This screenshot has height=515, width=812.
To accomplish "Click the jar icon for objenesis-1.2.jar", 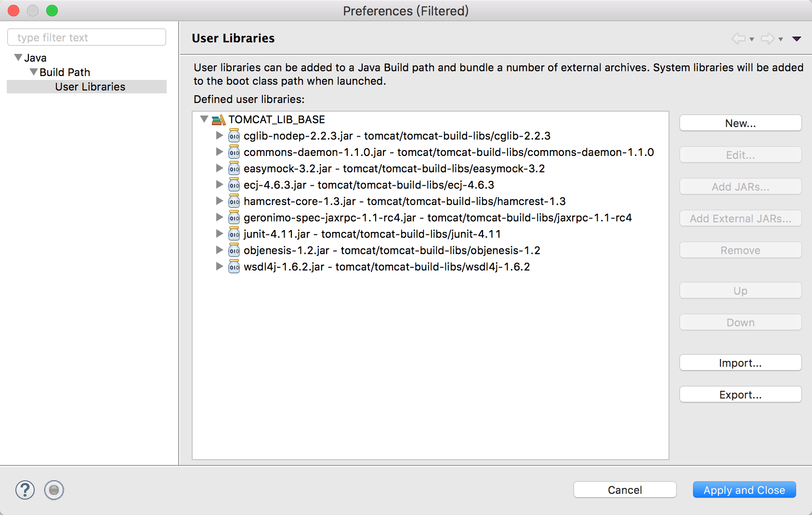I will [234, 250].
